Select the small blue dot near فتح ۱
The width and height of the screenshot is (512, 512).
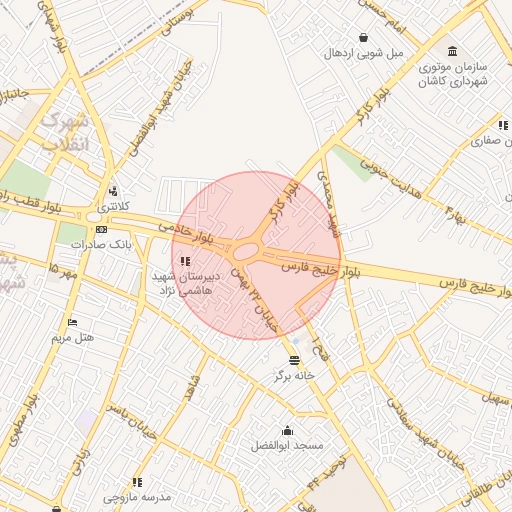click(296, 341)
